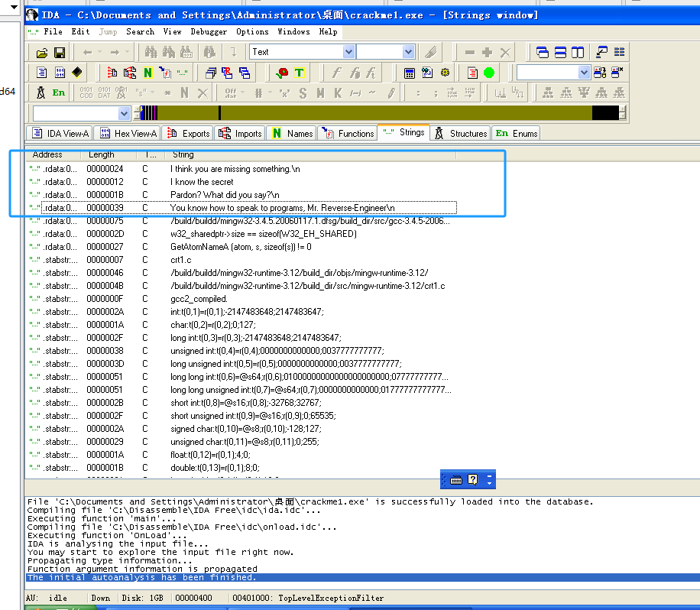Select 'I think you are missing something' row
This screenshot has width=700, height=610.
(x=243, y=169)
